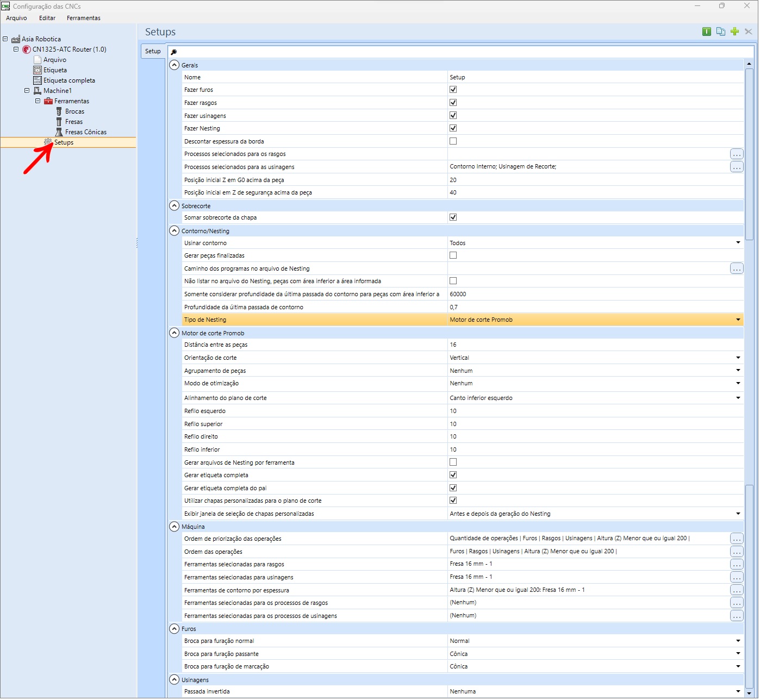760x700 pixels.
Task: Toggle Utilizar chapas personalizadas checkbox
Action: click(454, 501)
